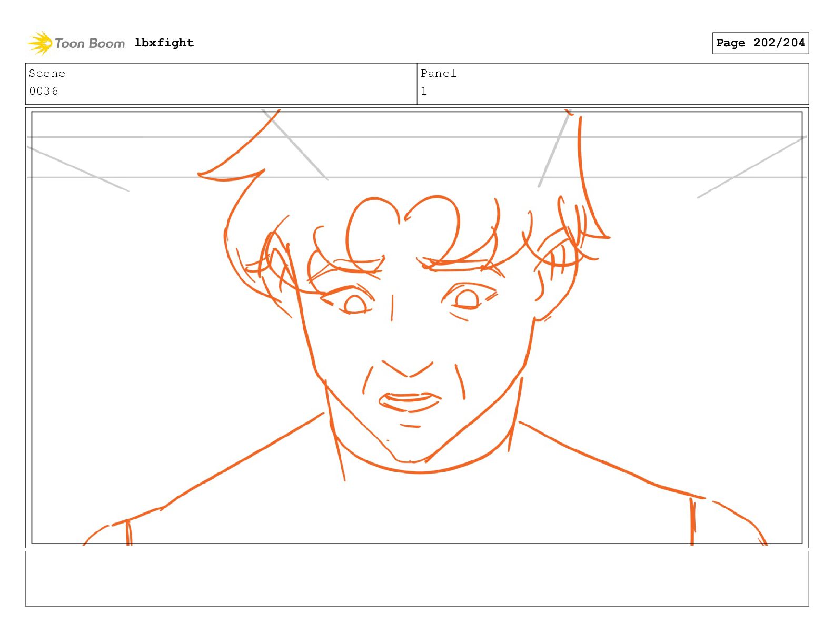Click the Page 202/204 indicator box
834x644 pixels.
(760, 43)
